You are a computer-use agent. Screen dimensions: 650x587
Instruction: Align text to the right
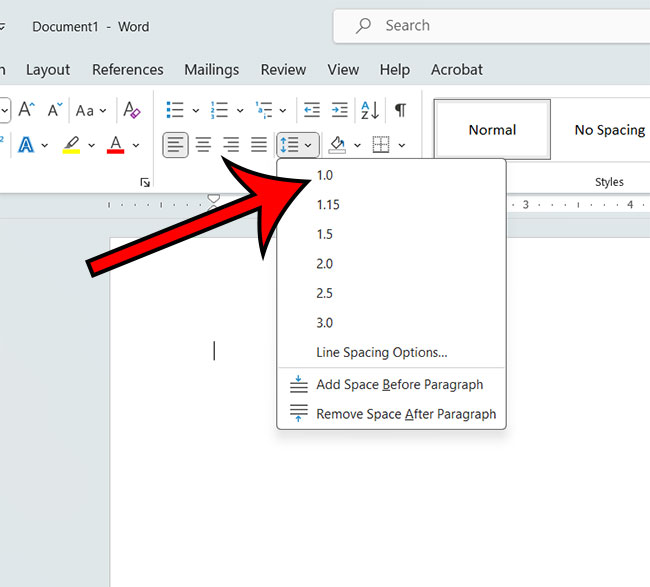[231, 145]
